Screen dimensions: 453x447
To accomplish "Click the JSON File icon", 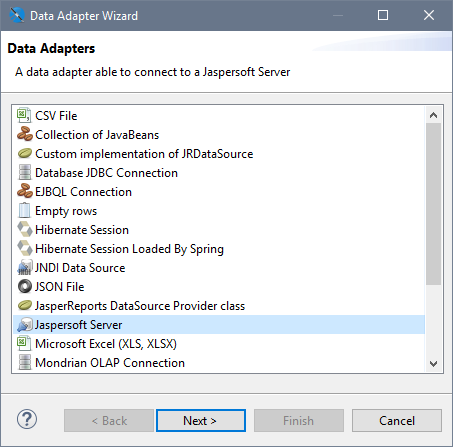I will [24, 287].
